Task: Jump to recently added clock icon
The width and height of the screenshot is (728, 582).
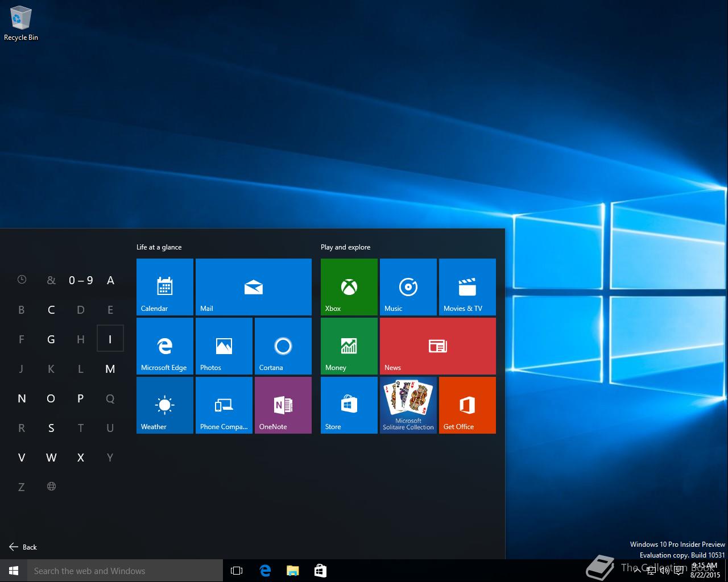Action: 22,280
